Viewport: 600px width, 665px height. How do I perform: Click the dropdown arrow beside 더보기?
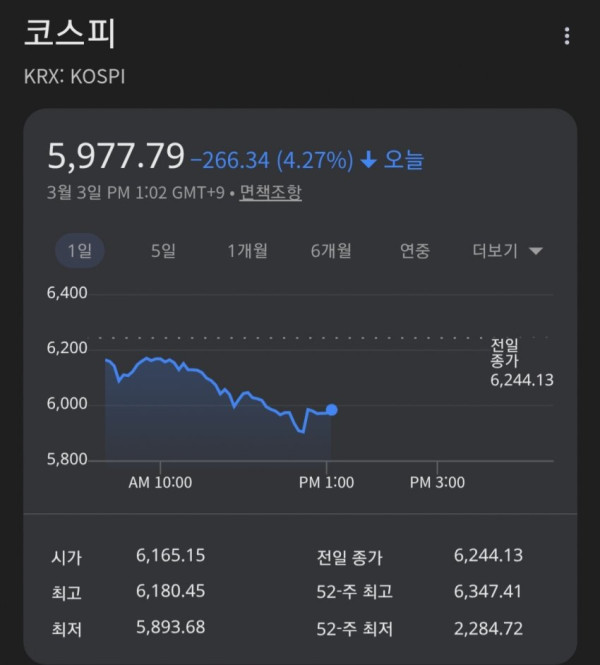(x=535, y=252)
